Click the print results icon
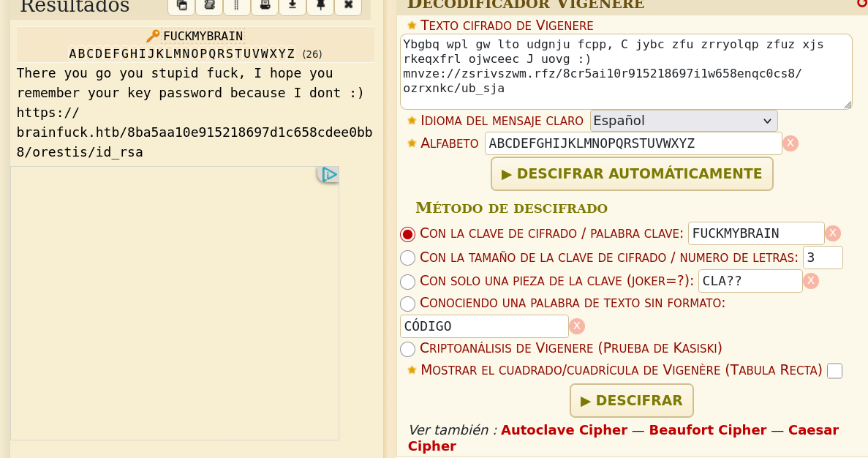 (265, 5)
